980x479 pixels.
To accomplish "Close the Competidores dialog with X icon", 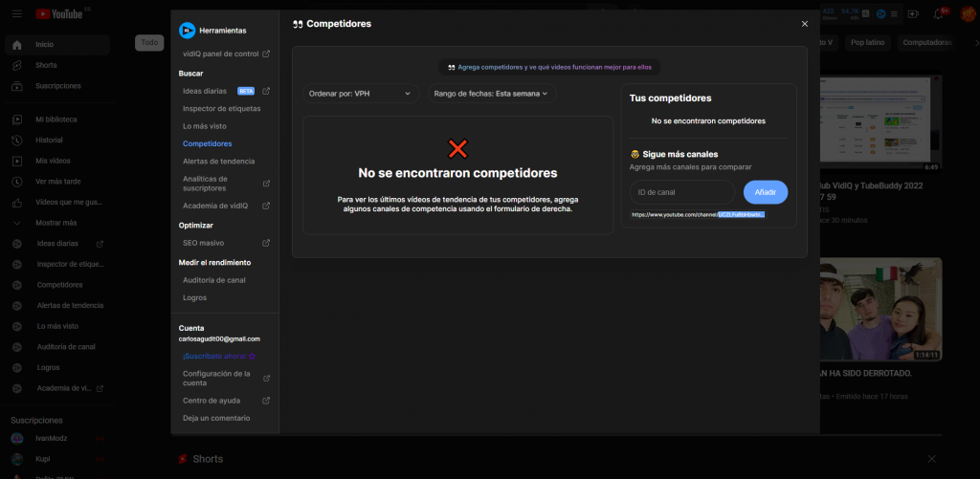I will (804, 24).
